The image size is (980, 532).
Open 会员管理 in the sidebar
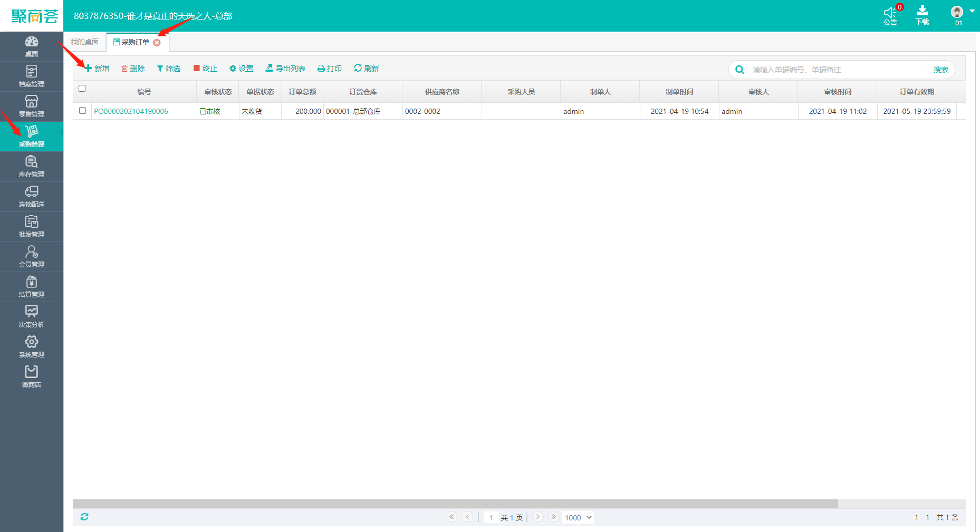click(x=32, y=257)
